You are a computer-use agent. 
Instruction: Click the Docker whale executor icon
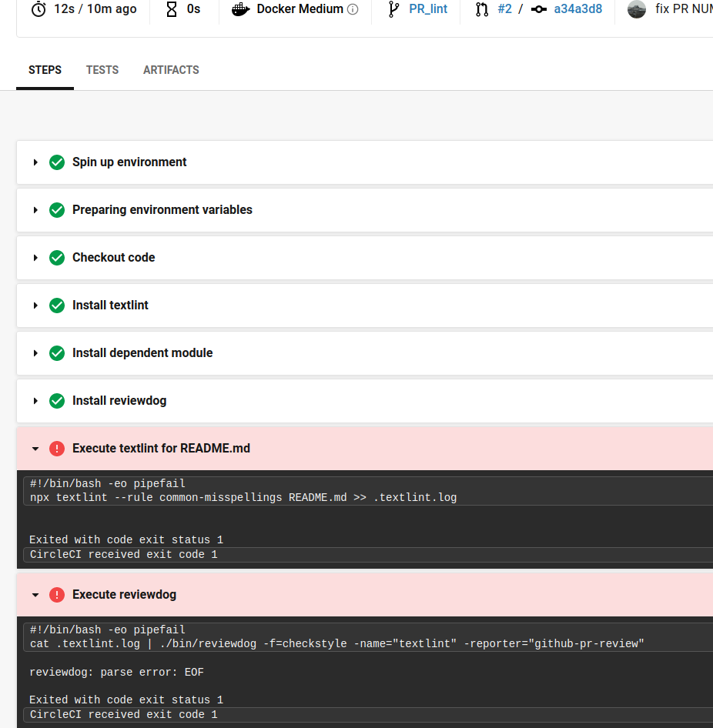click(x=240, y=8)
